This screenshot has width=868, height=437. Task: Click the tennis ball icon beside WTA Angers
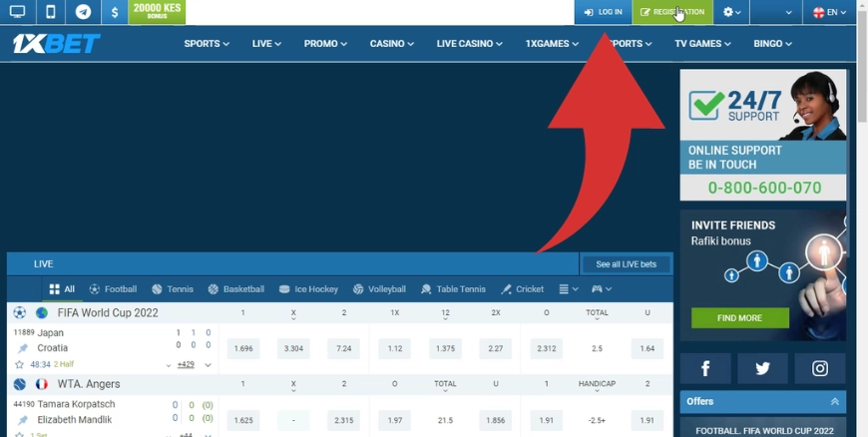click(x=19, y=384)
